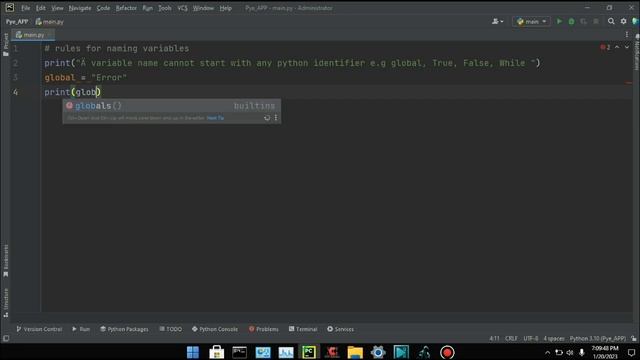The image size is (640, 360).
Task: Change UTF-8 file encoding in status bar
Action: coord(531,338)
